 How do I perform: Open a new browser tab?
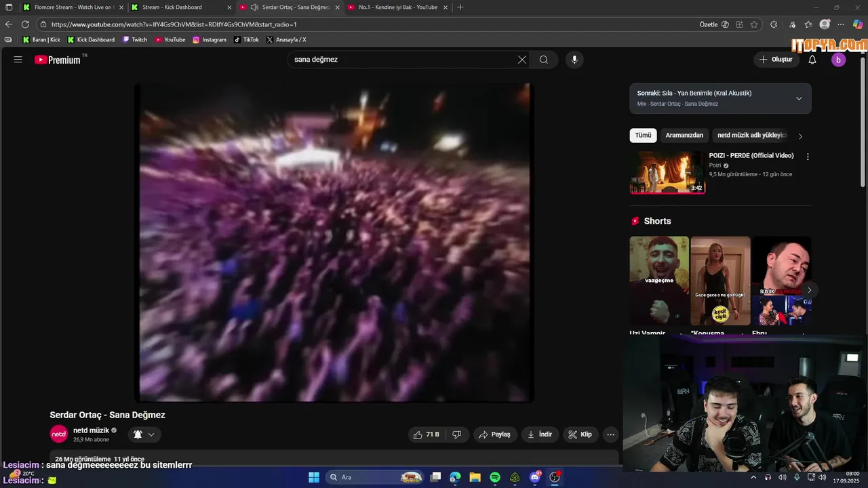tap(460, 7)
